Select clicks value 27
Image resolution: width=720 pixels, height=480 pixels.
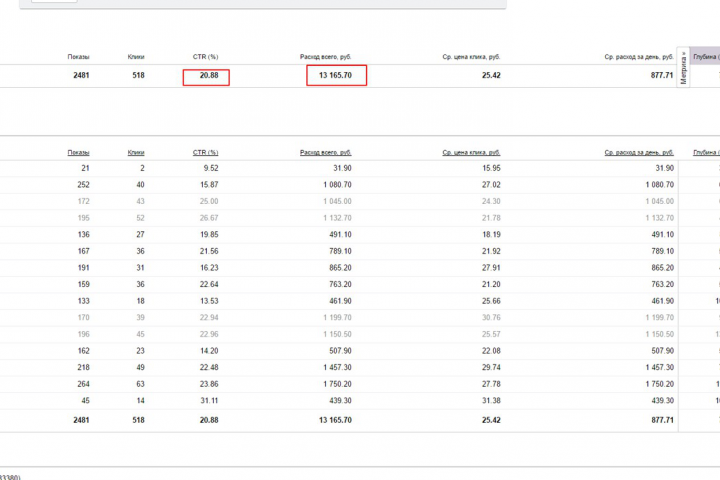point(140,234)
